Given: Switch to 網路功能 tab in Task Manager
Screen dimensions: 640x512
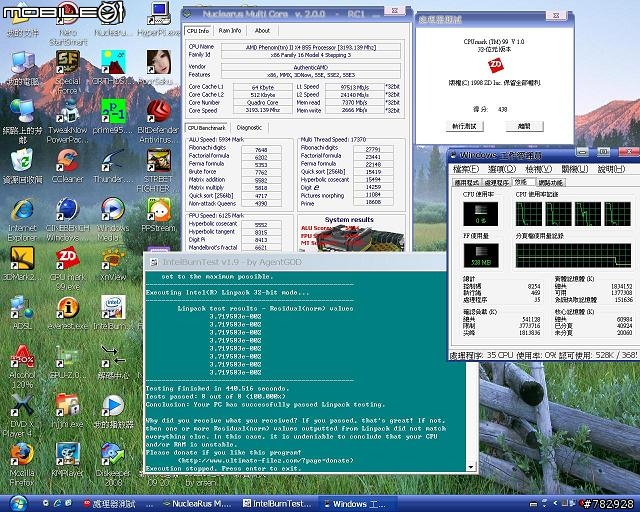Looking at the screenshot, I should [x=550, y=183].
